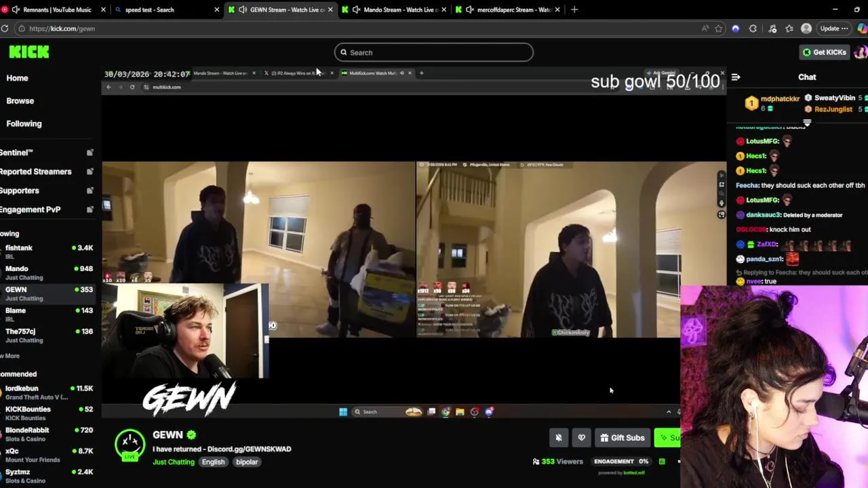Open the Read aloud icon
Viewport: 868px width, 488px height.
coord(705,28)
